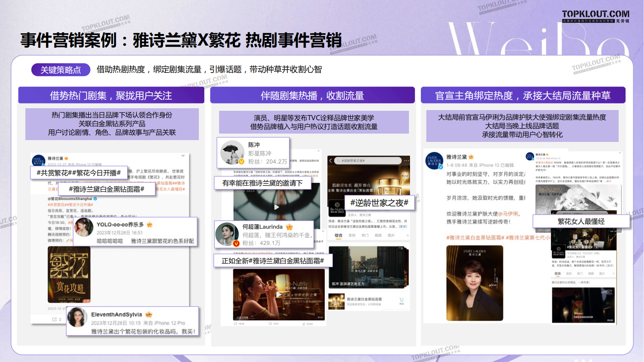Expand the chevron on 陈冲's Weibo post
644x362 pixels.
(x=319, y=151)
